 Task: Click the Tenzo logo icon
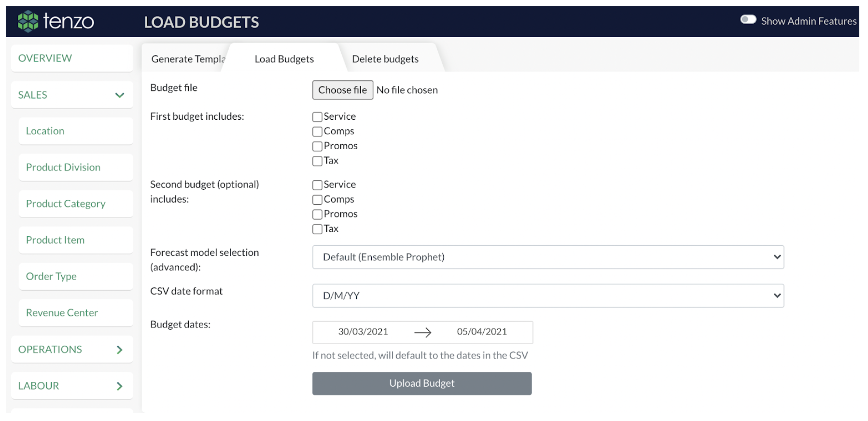tap(28, 21)
